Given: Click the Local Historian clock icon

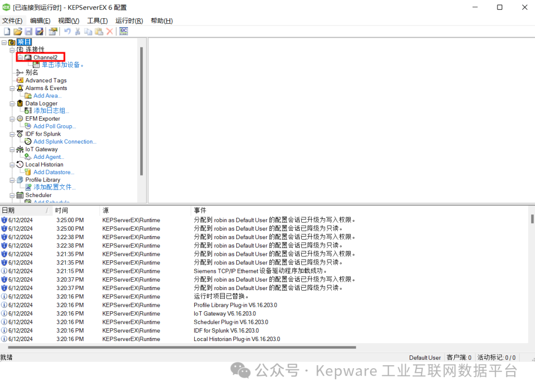Looking at the screenshot, I should [20, 164].
